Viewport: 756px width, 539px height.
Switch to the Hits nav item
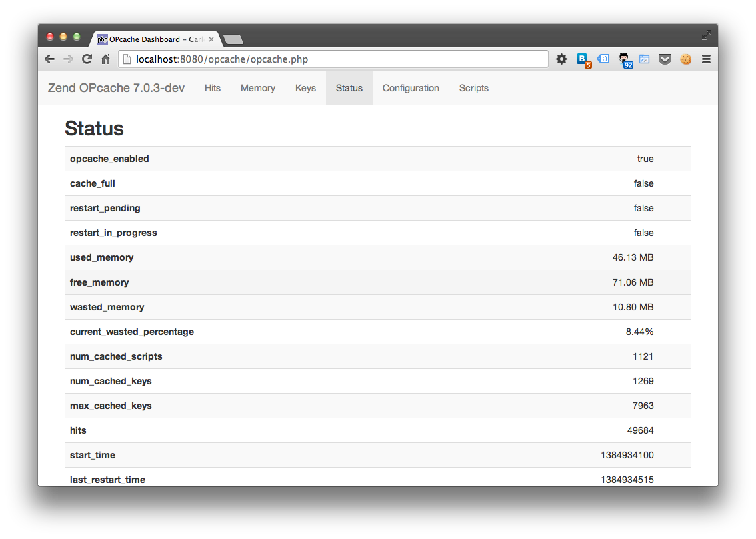tap(213, 88)
